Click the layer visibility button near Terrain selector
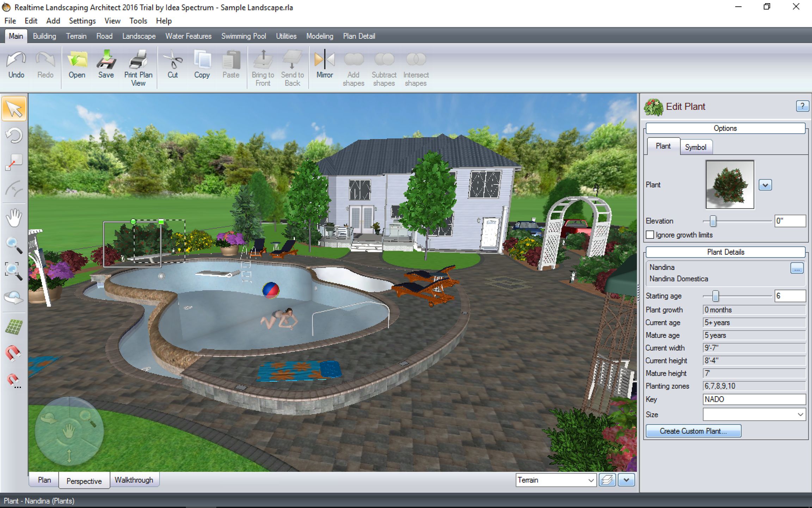 607,480
